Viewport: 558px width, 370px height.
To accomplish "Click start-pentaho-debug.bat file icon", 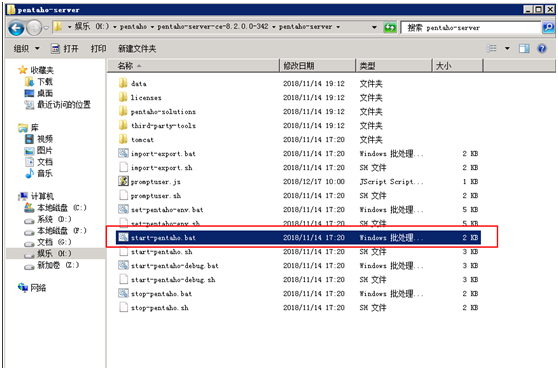I will tap(123, 265).
